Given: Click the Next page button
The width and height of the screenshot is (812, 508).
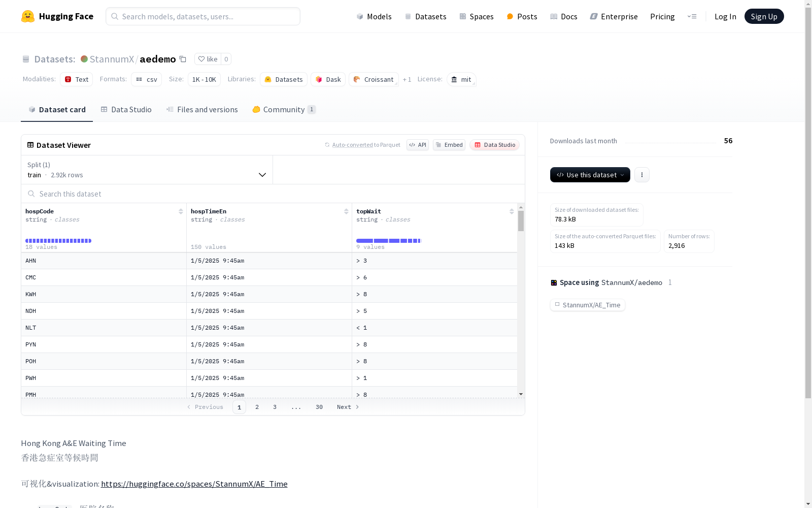Looking at the screenshot, I should [348, 407].
